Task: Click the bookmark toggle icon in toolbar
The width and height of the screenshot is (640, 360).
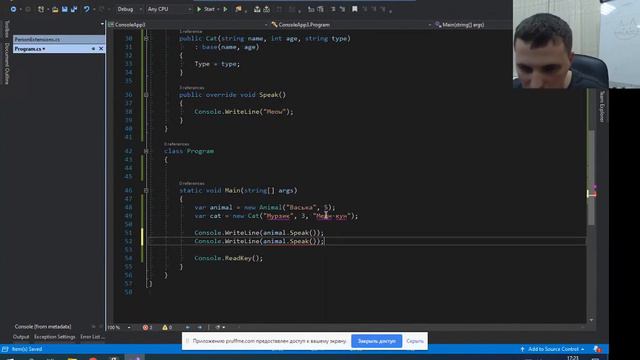Action: [355, 9]
